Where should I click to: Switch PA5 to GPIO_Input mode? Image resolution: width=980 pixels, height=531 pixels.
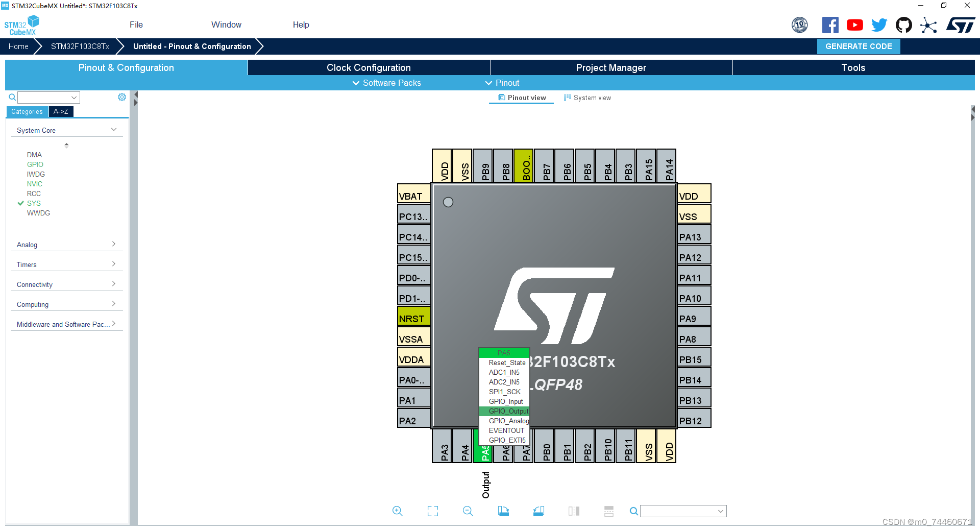tap(504, 401)
